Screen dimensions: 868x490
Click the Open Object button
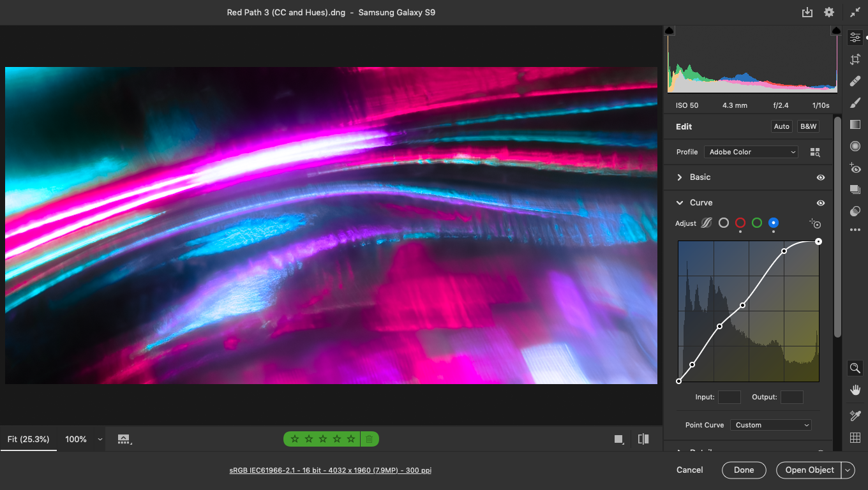click(x=809, y=470)
